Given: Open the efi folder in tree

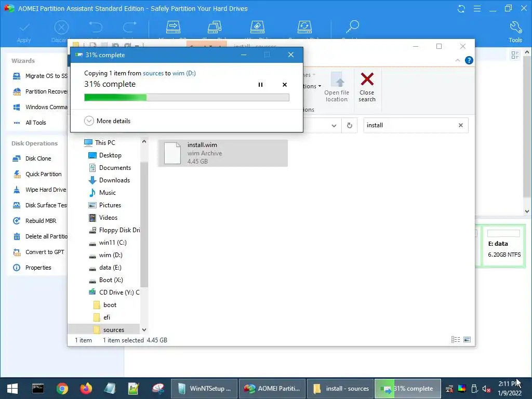Looking at the screenshot, I should (102, 317).
